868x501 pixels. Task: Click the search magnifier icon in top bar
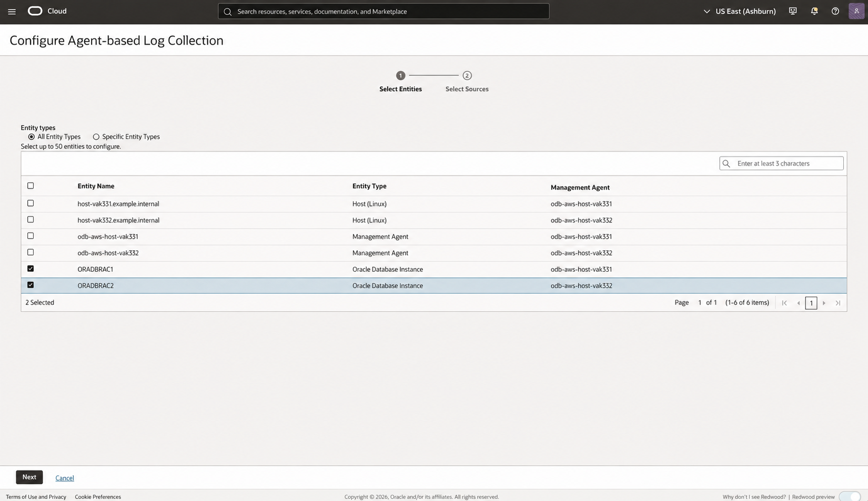(227, 12)
